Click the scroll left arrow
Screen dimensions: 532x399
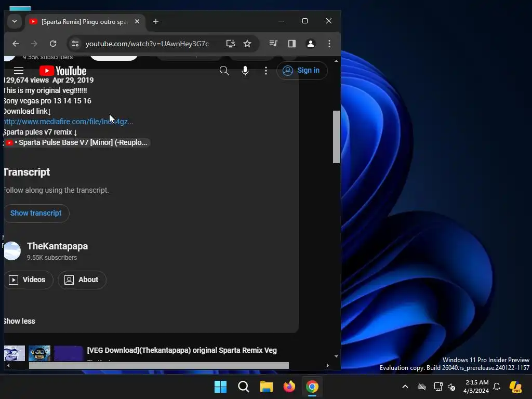tap(8, 365)
